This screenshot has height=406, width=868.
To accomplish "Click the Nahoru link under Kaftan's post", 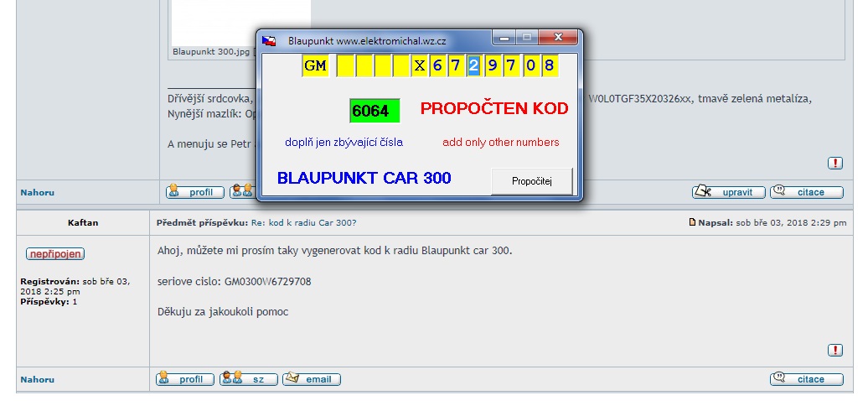I will [x=37, y=380].
